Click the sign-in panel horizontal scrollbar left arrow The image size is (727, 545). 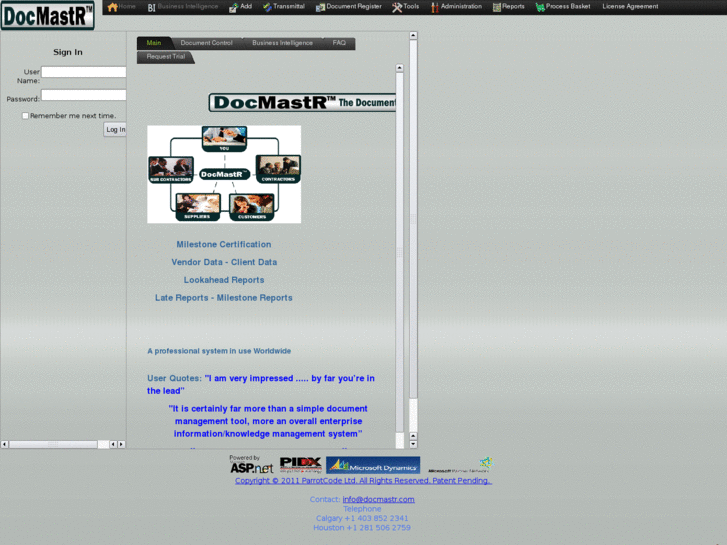[x=5, y=444]
